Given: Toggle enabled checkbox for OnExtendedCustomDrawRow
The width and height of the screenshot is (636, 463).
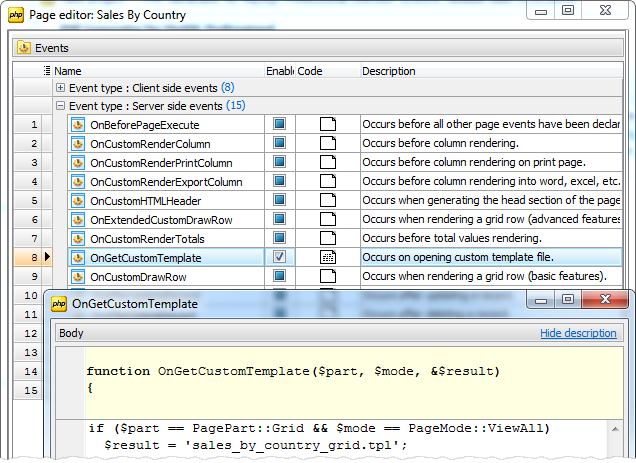Looking at the screenshot, I should pyautogui.click(x=280, y=219).
